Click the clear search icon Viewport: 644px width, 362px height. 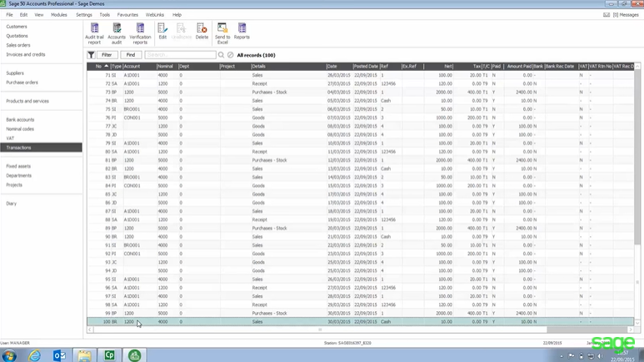pyautogui.click(x=231, y=55)
